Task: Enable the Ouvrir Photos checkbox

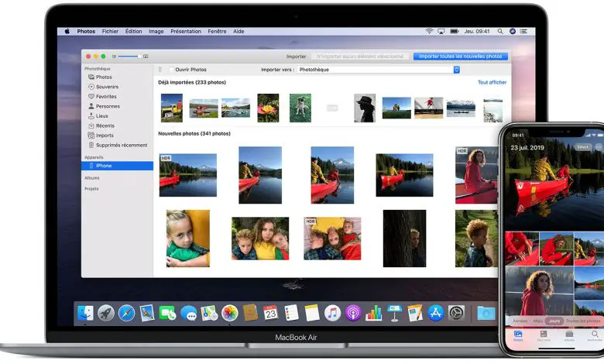Action: [171, 70]
